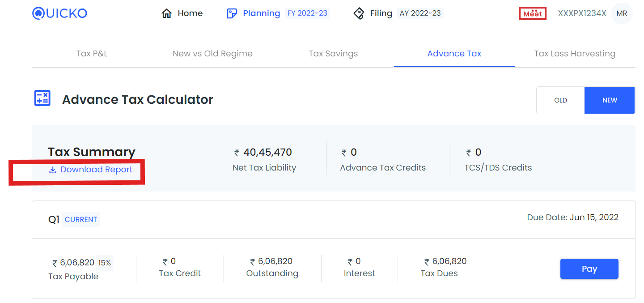Switch to the Tax P&L tab
The width and height of the screenshot is (644, 303).
(x=92, y=54)
